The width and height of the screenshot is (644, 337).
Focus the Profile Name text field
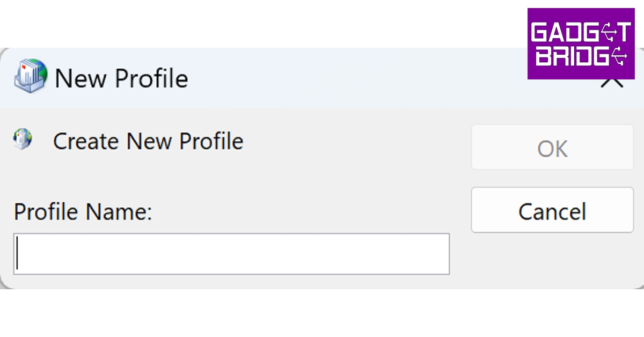pos(231,254)
